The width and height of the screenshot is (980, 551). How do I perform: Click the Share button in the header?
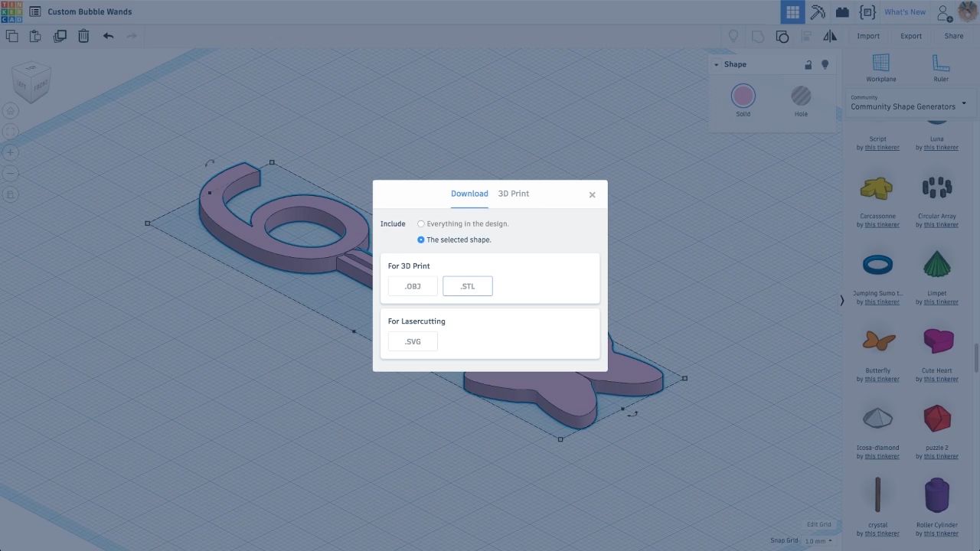953,36
